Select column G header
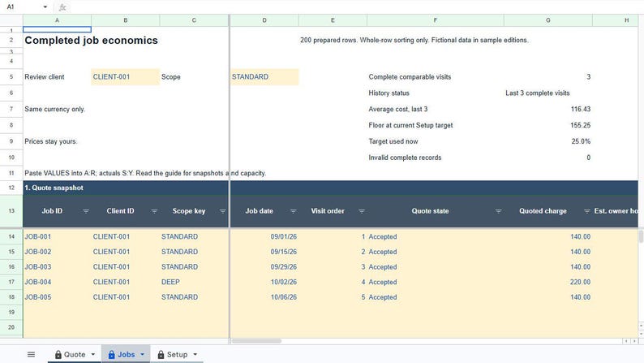Viewport: 644px width, 363px height. coord(548,20)
